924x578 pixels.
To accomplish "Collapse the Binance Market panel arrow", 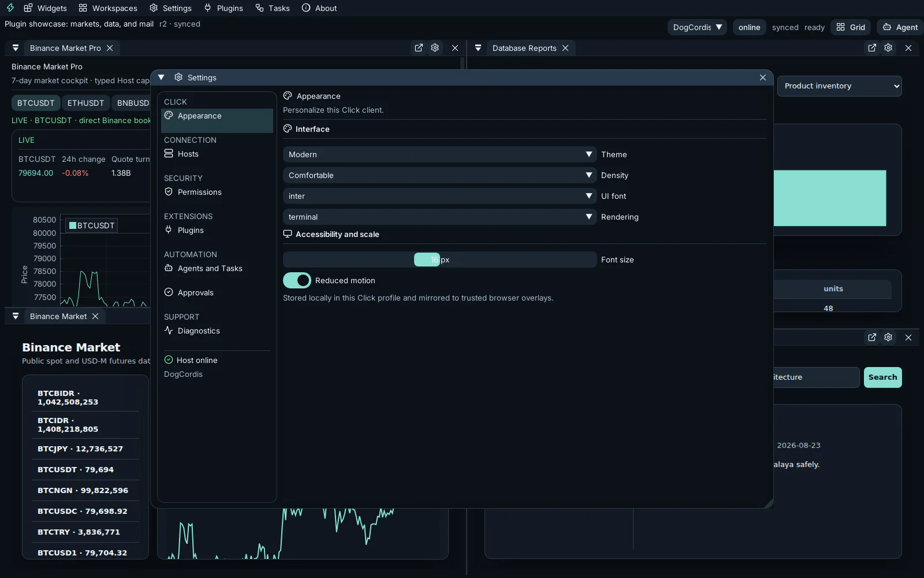I will click(x=16, y=316).
